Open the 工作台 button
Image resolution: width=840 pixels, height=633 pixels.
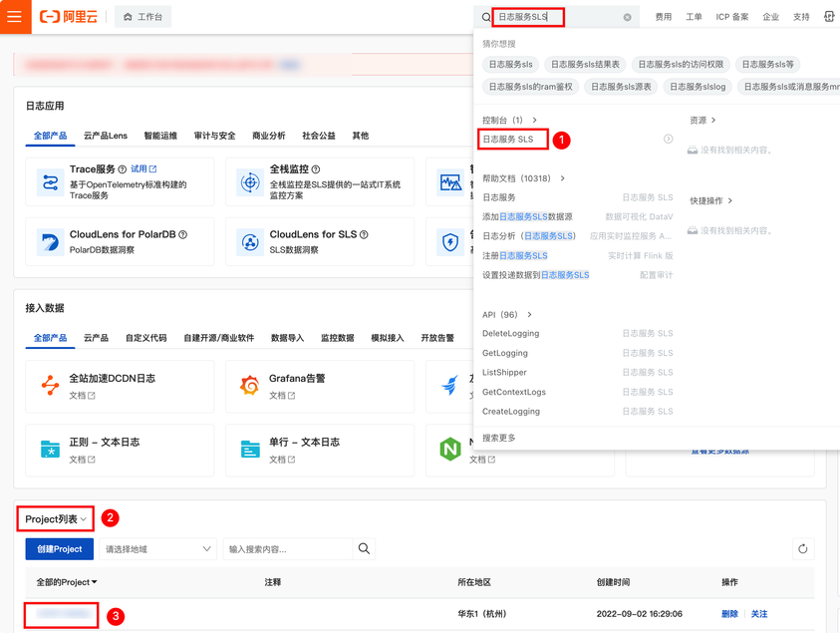pyautogui.click(x=143, y=17)
